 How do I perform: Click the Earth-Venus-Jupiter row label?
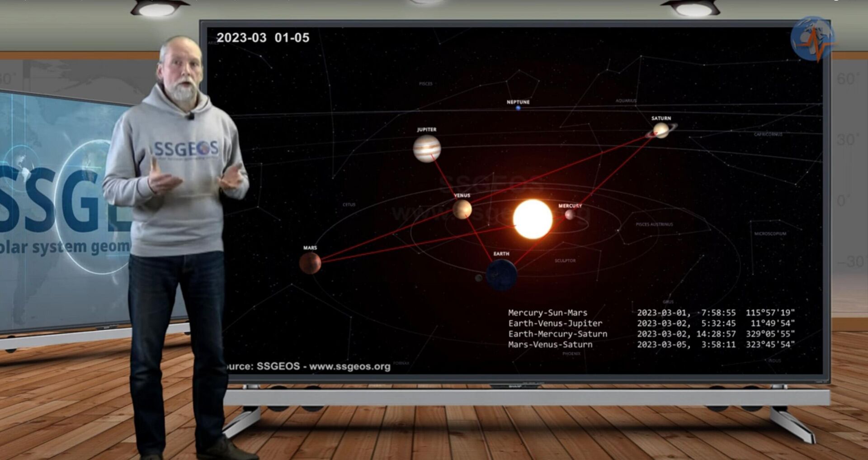(555, 323)
